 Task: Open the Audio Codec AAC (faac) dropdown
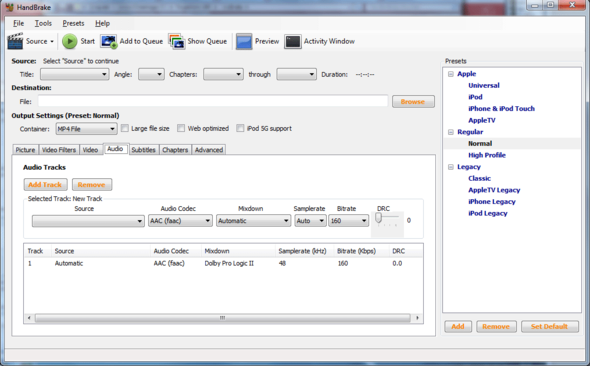180,221
